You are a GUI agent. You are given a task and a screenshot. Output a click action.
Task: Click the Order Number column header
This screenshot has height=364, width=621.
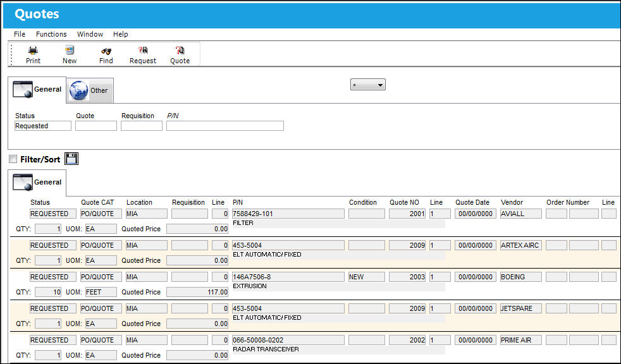tap(568, 202)
